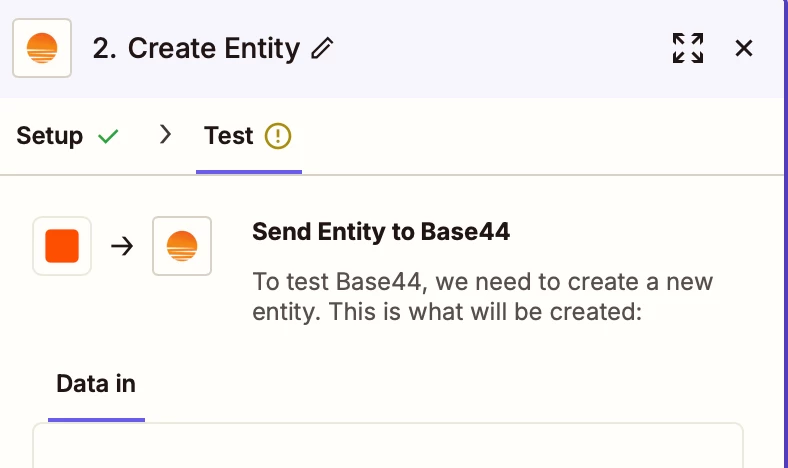Click the Base44 app icon in header
The image size is (788, 468).
(42, 48)
